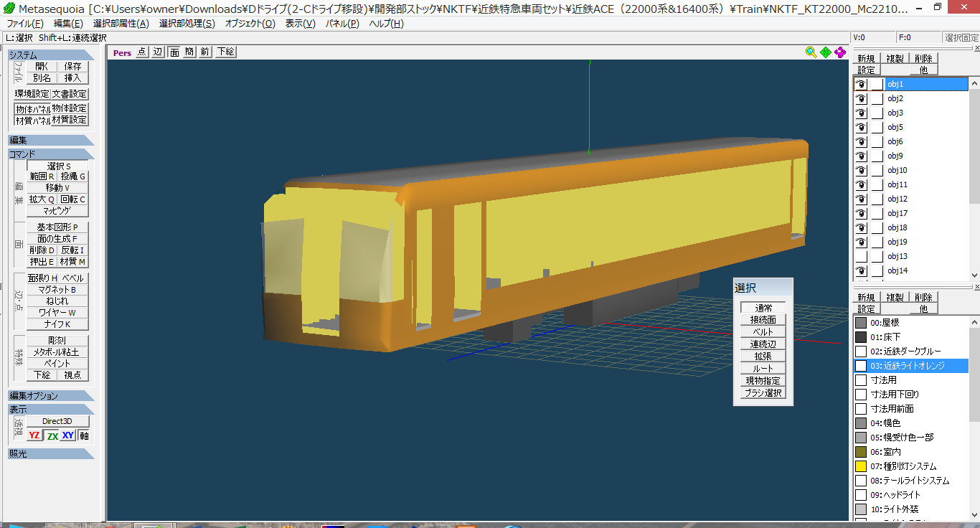The image size is (980, 528).
Task: Hide obj2 using its eye icon
Action: (x=861, y=98)
